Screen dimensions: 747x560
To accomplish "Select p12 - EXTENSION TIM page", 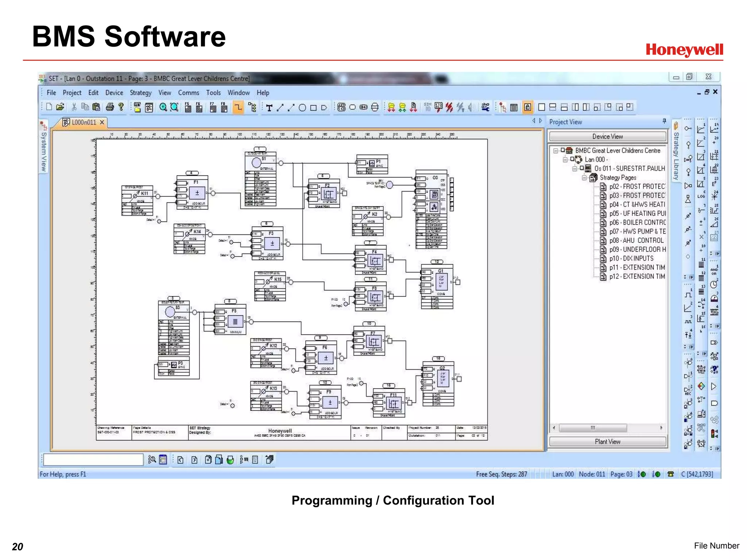I will [632, 276].
